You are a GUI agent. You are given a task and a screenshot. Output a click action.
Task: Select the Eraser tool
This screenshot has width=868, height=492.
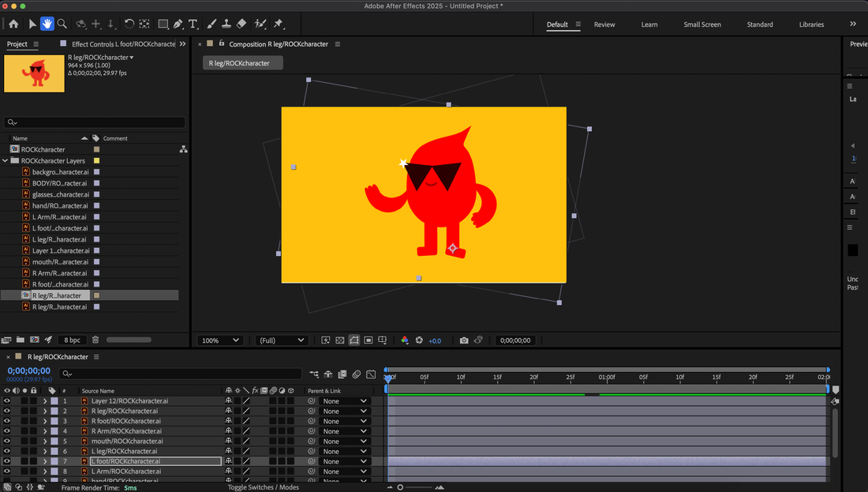241,24
